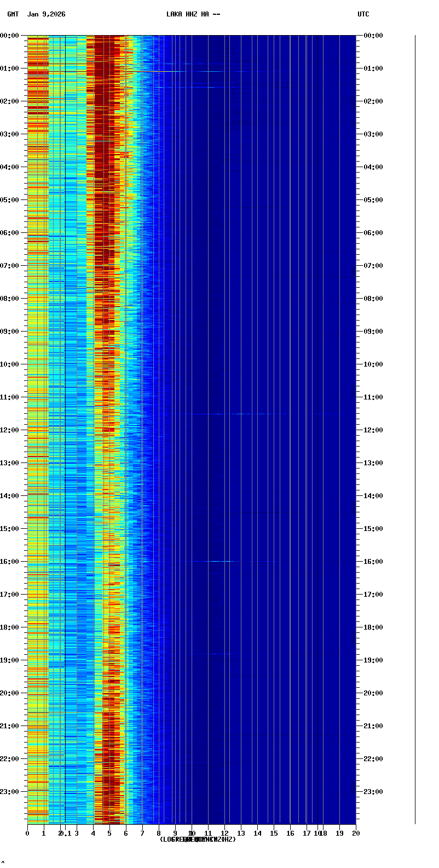Select the 01:00 marker on left time axis

pyautogui.click(x=9, y=68)
